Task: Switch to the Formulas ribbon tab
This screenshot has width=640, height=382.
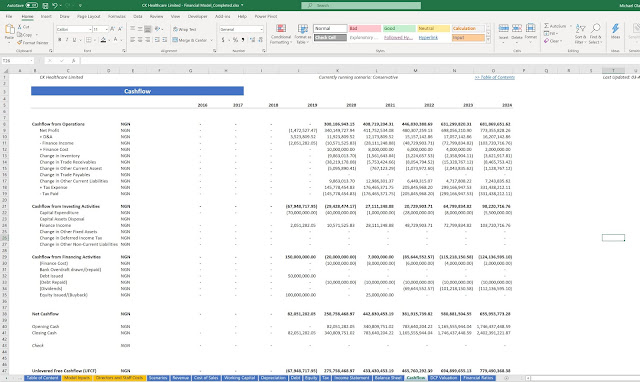Action: tap(117, 16)
